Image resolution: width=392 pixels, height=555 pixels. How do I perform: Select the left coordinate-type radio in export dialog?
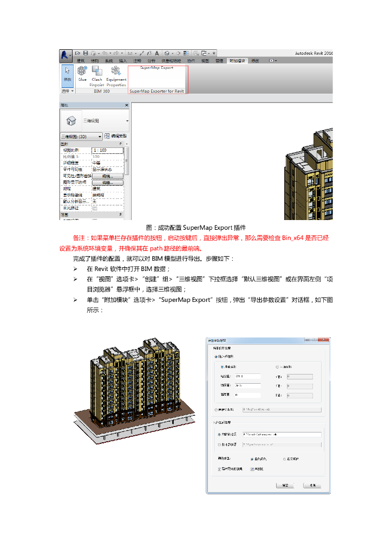click(x=222, y=367)
